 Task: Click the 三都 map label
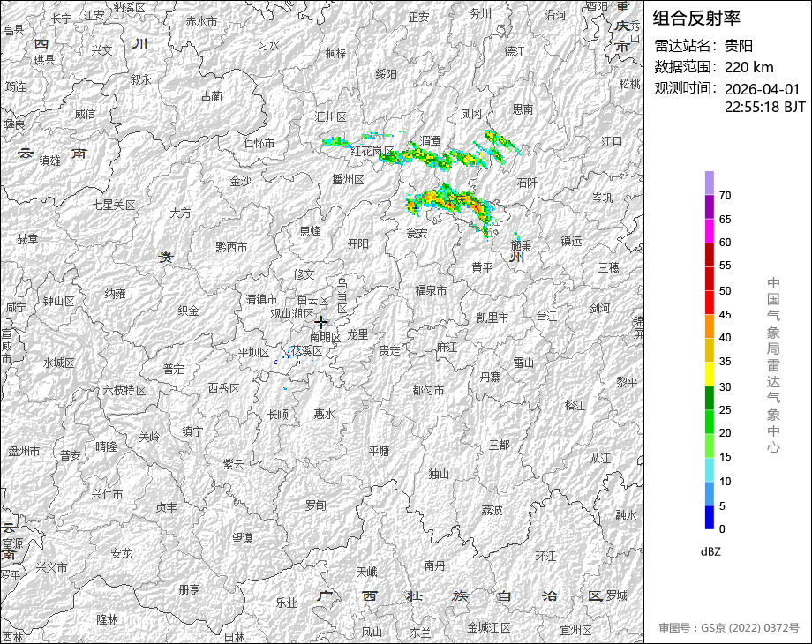point(500,445)
